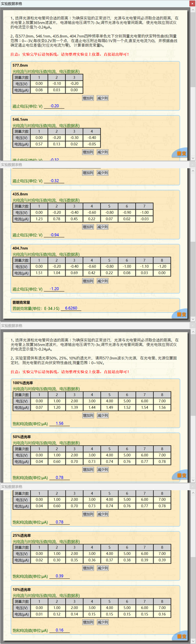The image size is (196, 644).
Task: Select the 25%透光率 饱和电流值 field showing 0.39
Action: (x=59, y=576)
